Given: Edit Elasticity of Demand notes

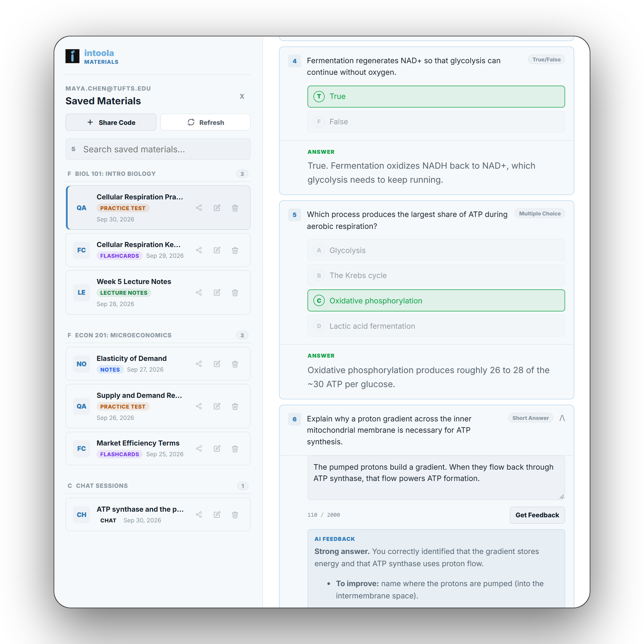Looking at the screenshot, I should click(217, 364).
